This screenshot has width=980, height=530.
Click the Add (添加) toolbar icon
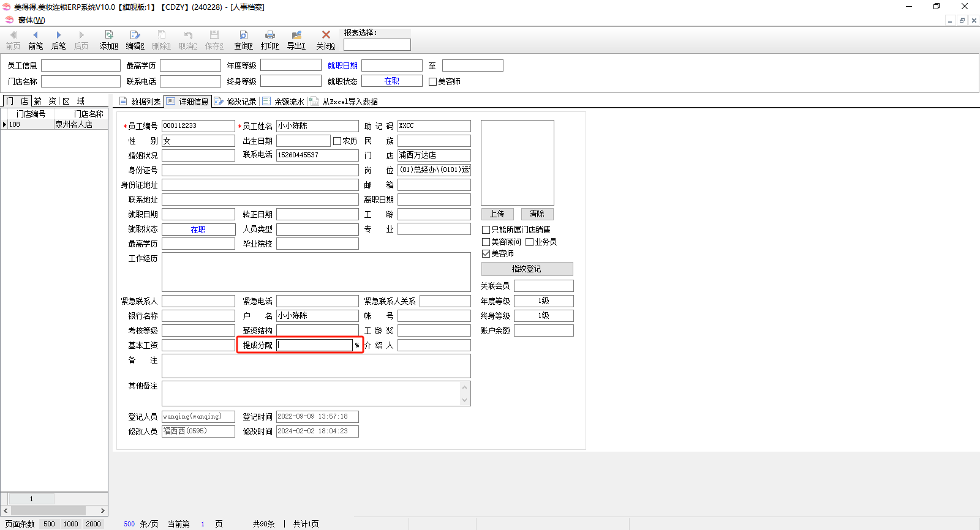pos(108,40)
